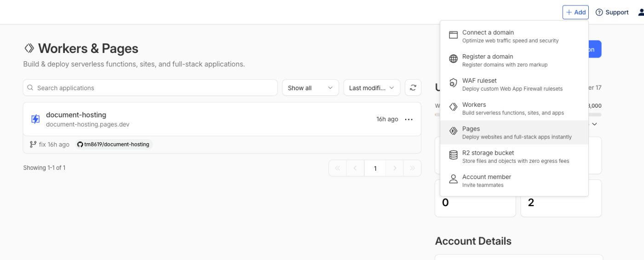Click the next page arrow
644x260 pixels.
(395, 168)
